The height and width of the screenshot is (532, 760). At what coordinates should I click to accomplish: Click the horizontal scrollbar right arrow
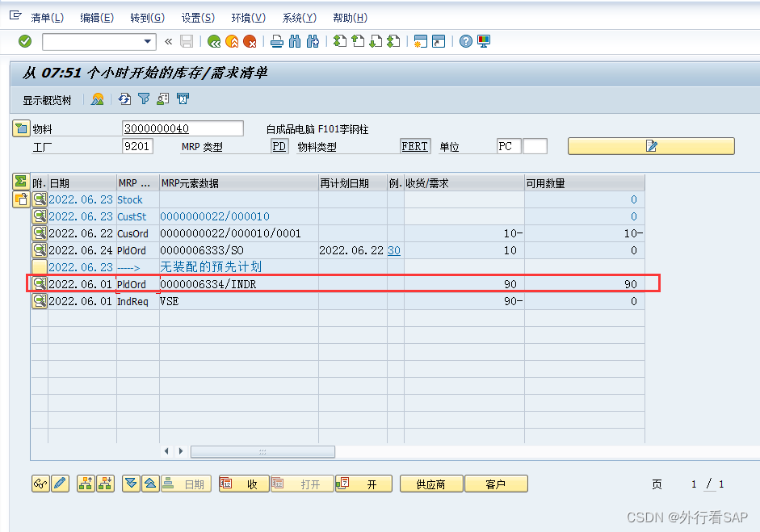pyautogui.click(x=181, y=451)
